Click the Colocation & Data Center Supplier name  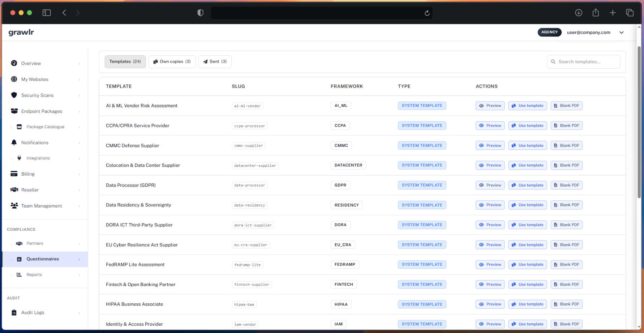(x=143, y=165)
